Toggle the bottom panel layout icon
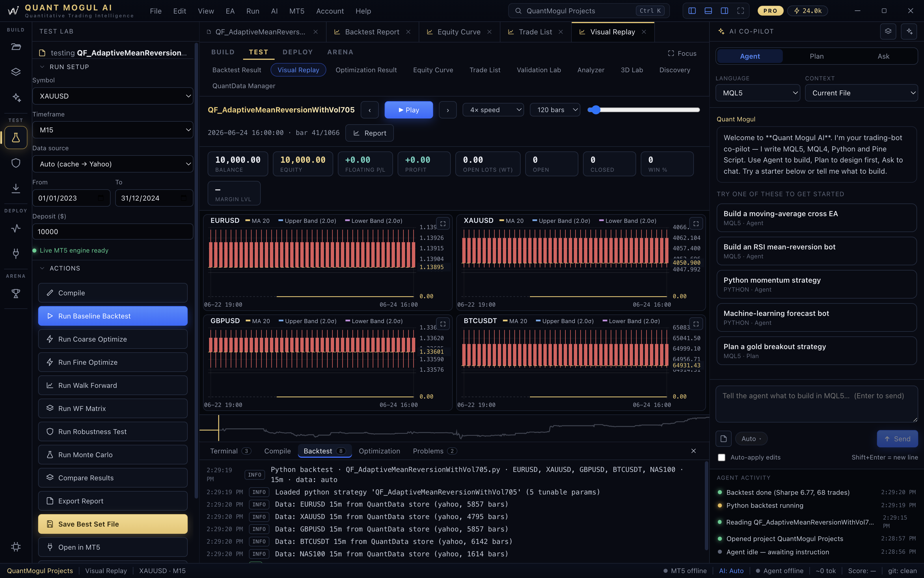Image resolution: width=924 pixels, height=578 pixels. (x=708, y=11)
